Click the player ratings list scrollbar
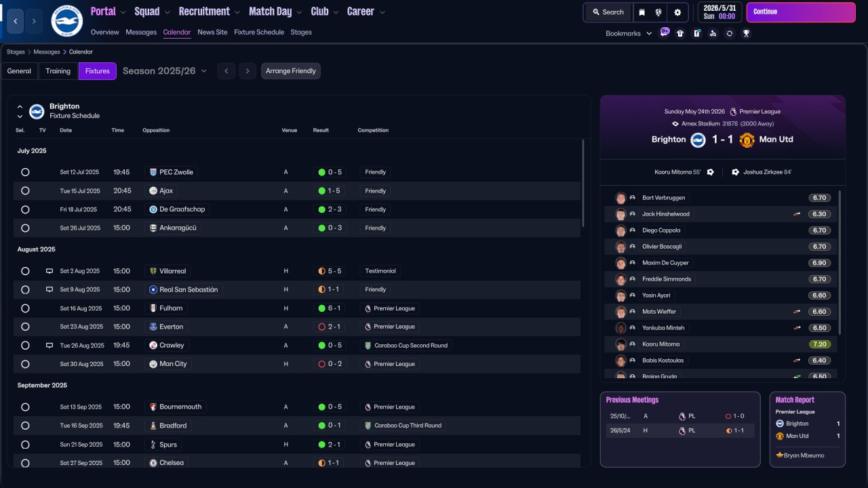 [840, 262]
